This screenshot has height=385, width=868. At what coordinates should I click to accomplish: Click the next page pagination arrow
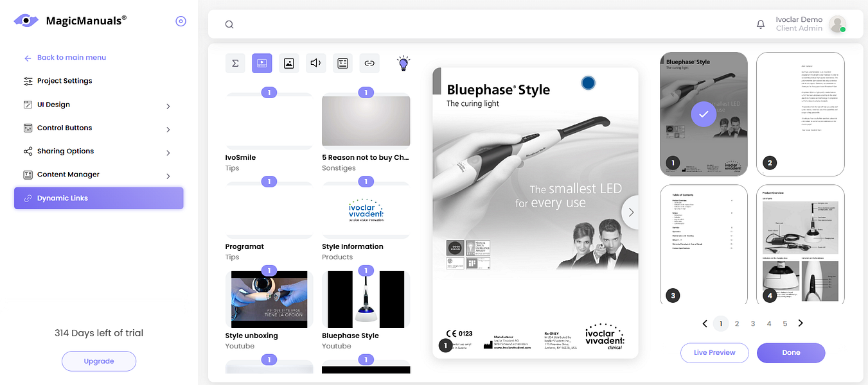(801, 323)
